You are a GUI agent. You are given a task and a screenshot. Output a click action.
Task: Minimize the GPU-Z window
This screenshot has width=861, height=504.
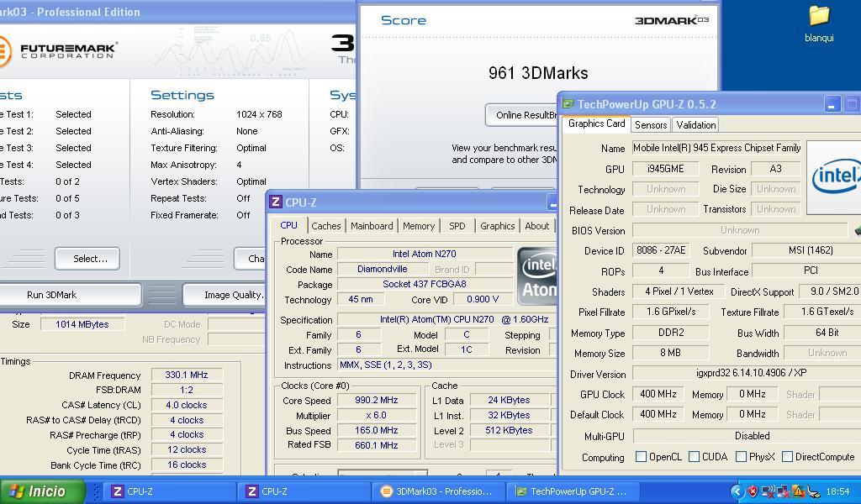coord(832,104)
